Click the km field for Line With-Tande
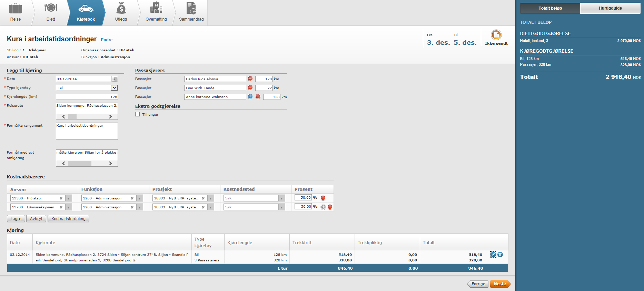 tap(264, 88)
